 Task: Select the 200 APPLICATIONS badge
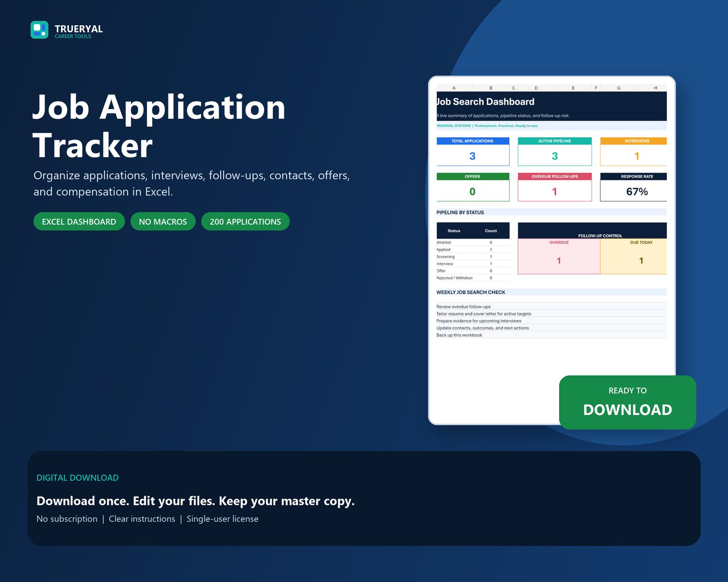(246, 222)
